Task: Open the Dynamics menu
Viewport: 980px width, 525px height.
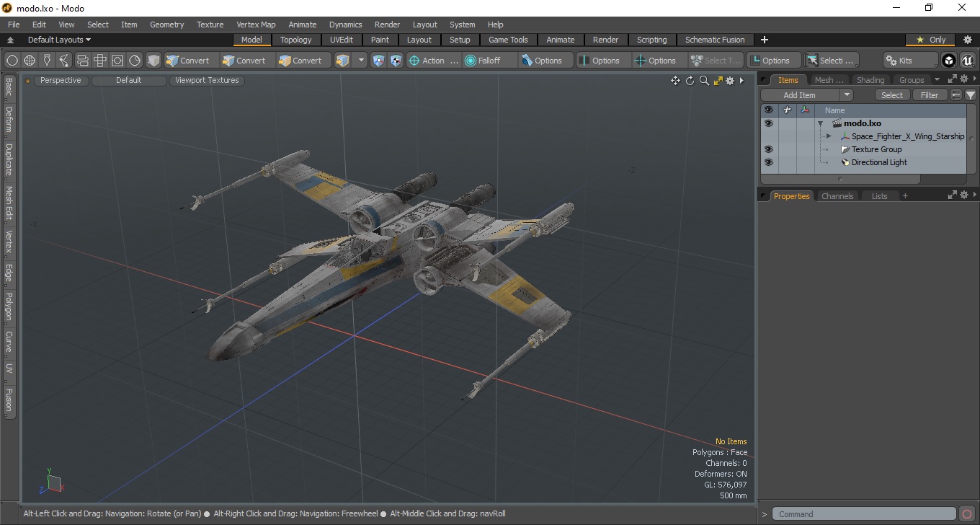Action: point(346,25)
